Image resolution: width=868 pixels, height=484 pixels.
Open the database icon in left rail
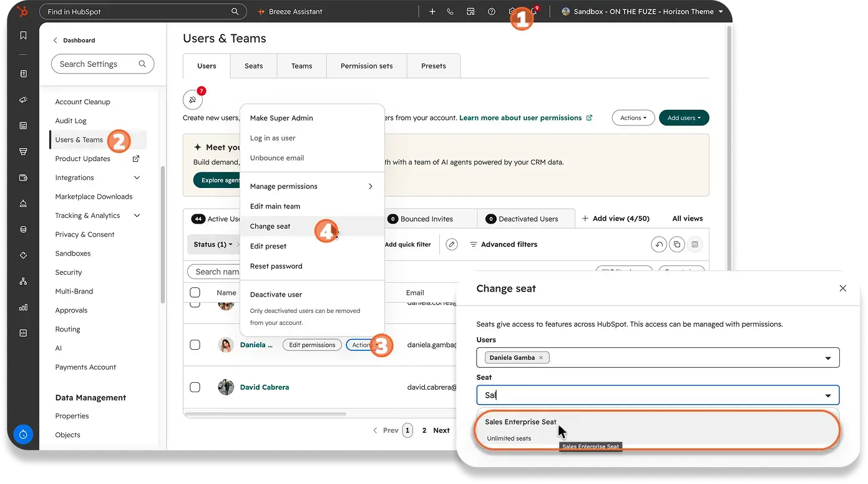pyautogui.click(x=23, y=229)
